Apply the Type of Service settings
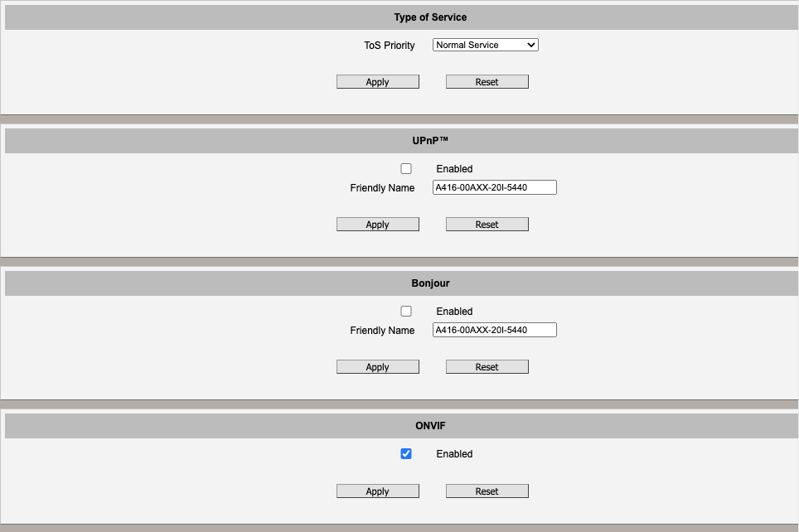Viewport: 799px width, 532px height. click(x=377, y=81)
